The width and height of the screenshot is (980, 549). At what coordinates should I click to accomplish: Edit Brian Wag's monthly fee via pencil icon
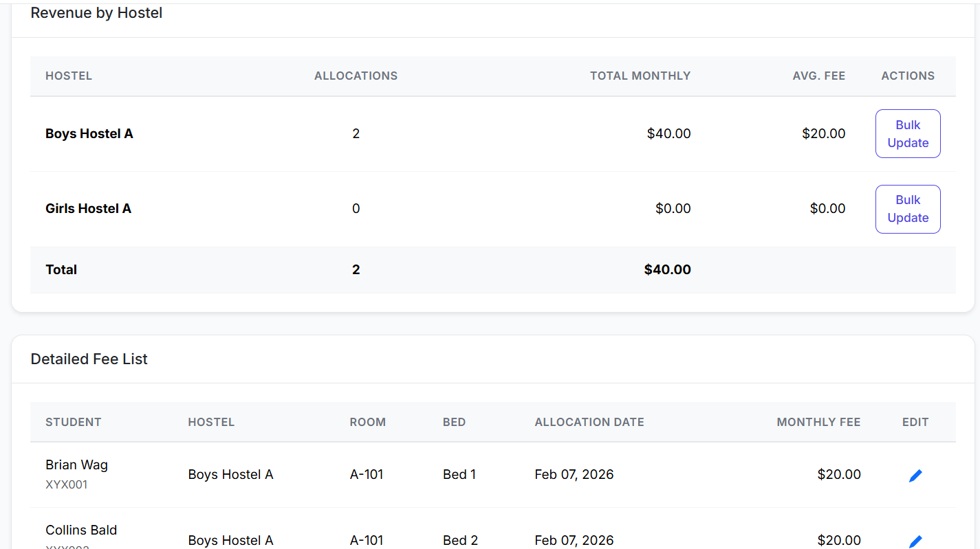coord(915,475)
